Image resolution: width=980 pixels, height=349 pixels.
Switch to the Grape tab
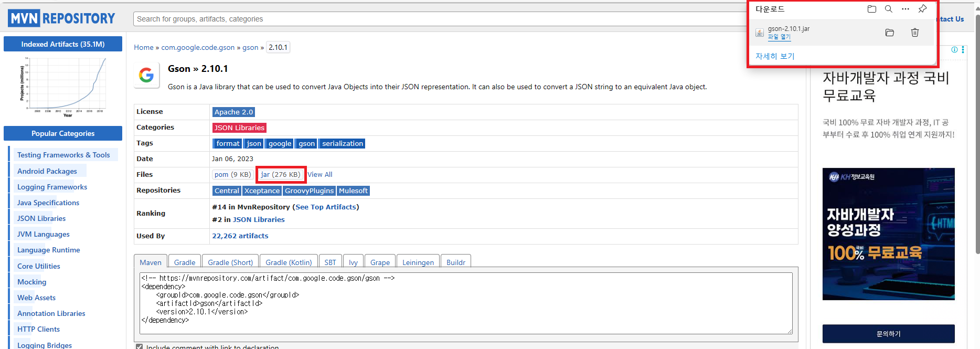380,262
